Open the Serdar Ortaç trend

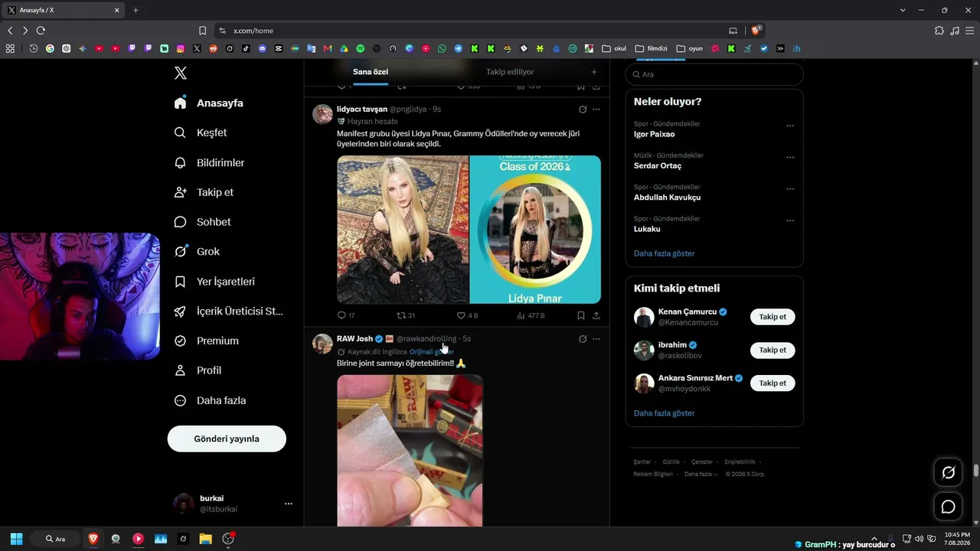tap(658, 165)
